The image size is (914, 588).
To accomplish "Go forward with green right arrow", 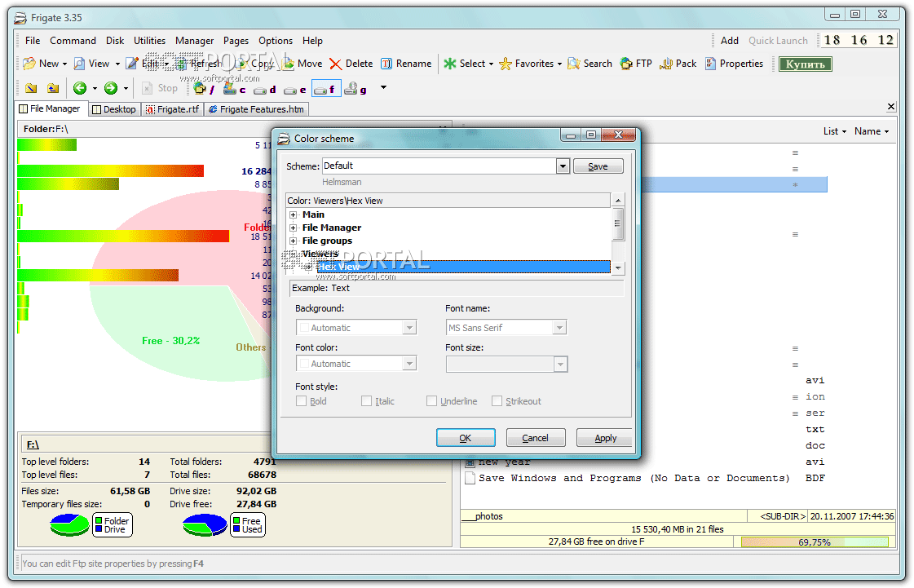I will point(111,88).
